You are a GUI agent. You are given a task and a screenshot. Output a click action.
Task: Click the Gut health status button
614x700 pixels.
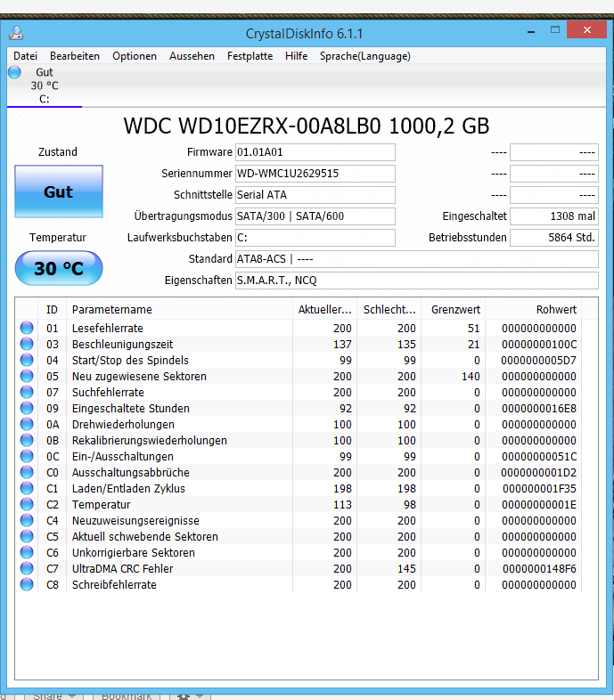click(x=59, y=191)
